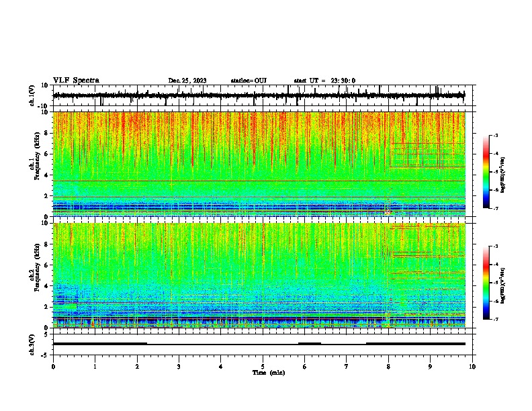The image size is (532, 411).
Task: Click the ch.3 black bar trace
Action: coord(259,344)
